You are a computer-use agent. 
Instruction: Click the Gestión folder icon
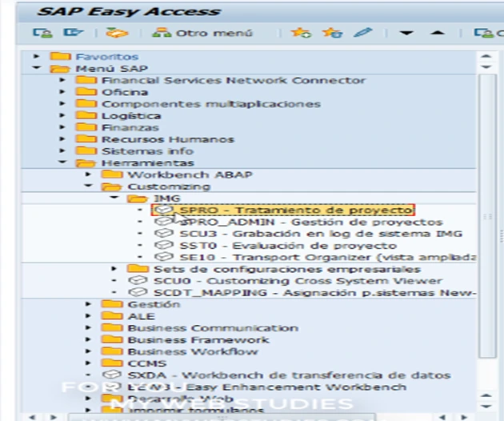pos(112,304)
